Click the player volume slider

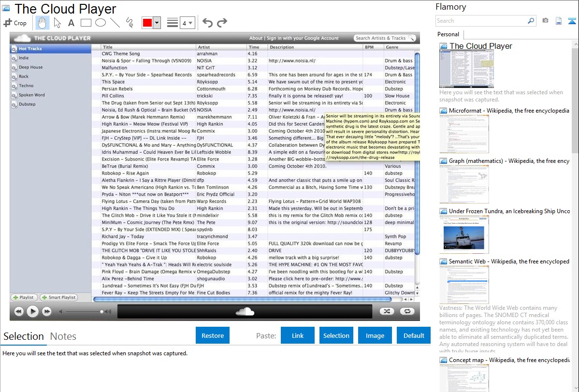84,311
